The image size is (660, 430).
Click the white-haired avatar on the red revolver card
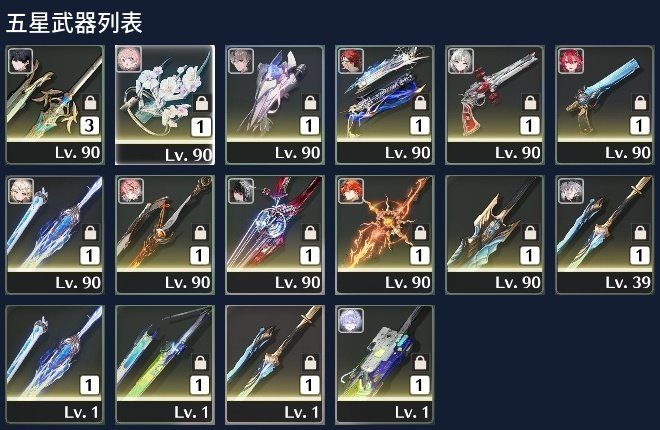coord(460,61)
